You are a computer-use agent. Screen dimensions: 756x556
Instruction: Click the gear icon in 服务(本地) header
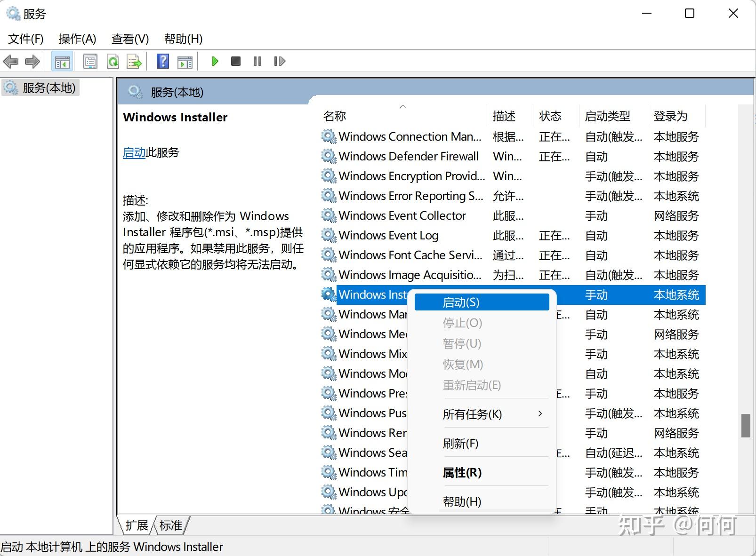click(135, 92)
